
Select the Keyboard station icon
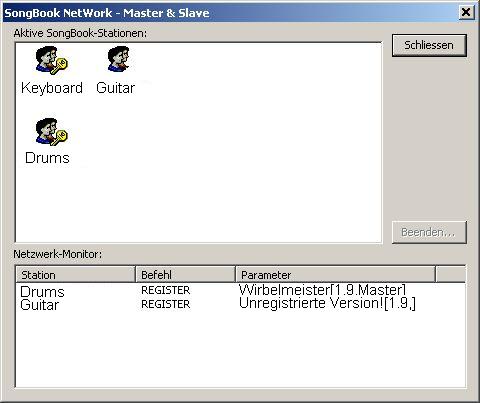coord(51,60)
